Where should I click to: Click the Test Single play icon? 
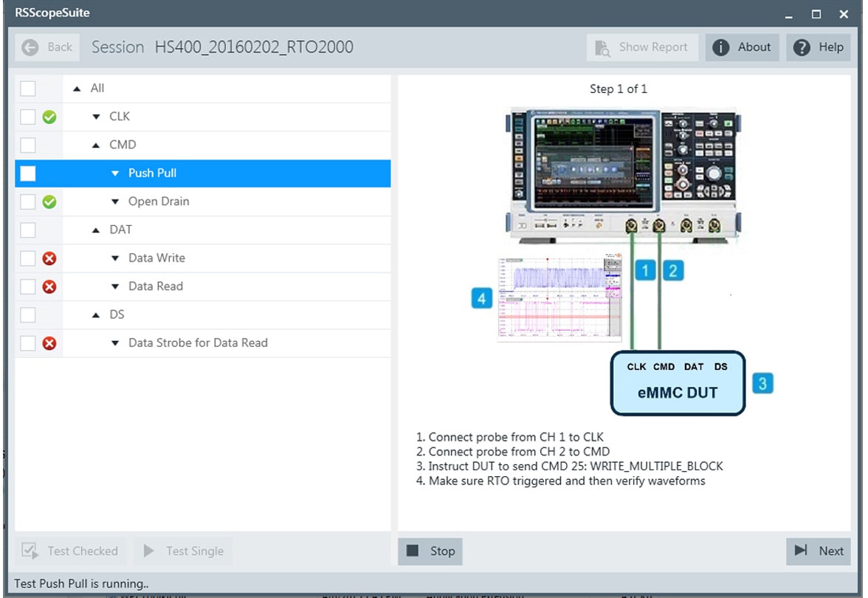pyautogui.click(x=148, y=551)
